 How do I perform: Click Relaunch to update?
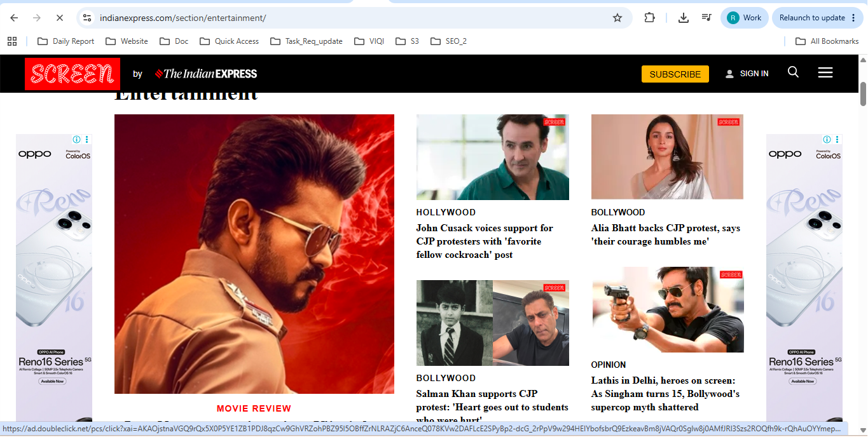[x=816, y=18]
